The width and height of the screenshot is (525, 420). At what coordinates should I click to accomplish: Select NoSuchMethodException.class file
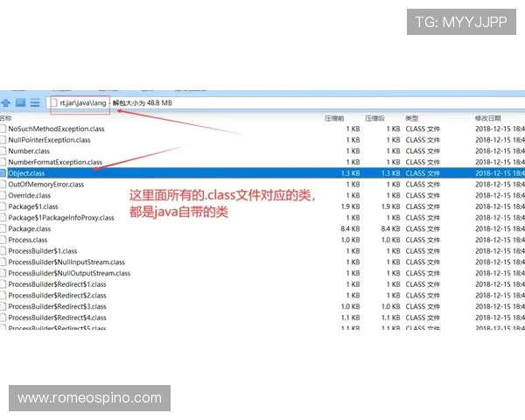[x=56, y=129]
